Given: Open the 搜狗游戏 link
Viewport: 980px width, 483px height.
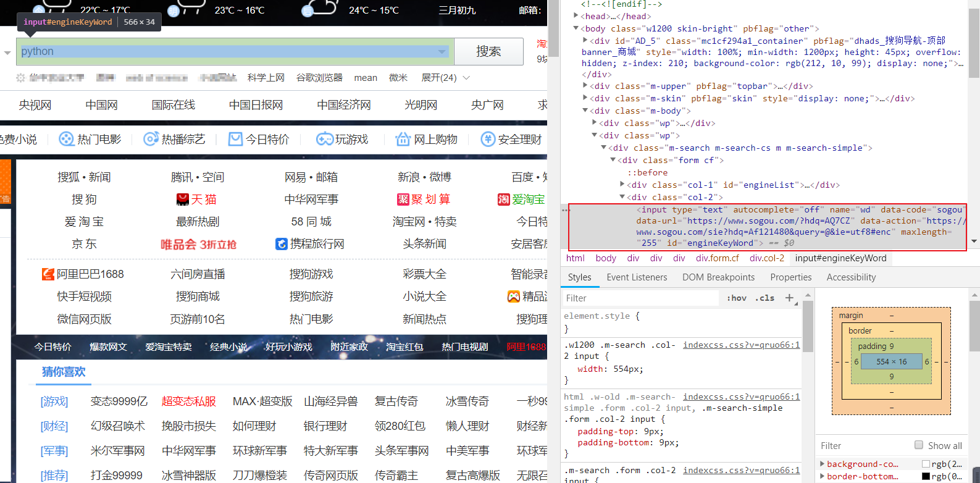Looking at the screenshot, I should pyautogui.click(x=311, y=274).
